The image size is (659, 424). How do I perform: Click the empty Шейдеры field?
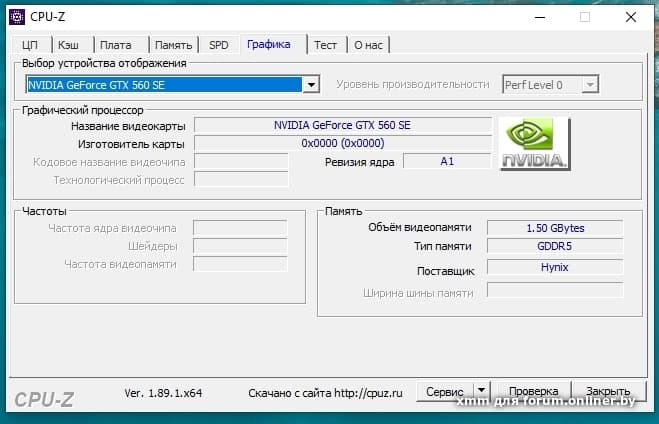pos(240,246)
